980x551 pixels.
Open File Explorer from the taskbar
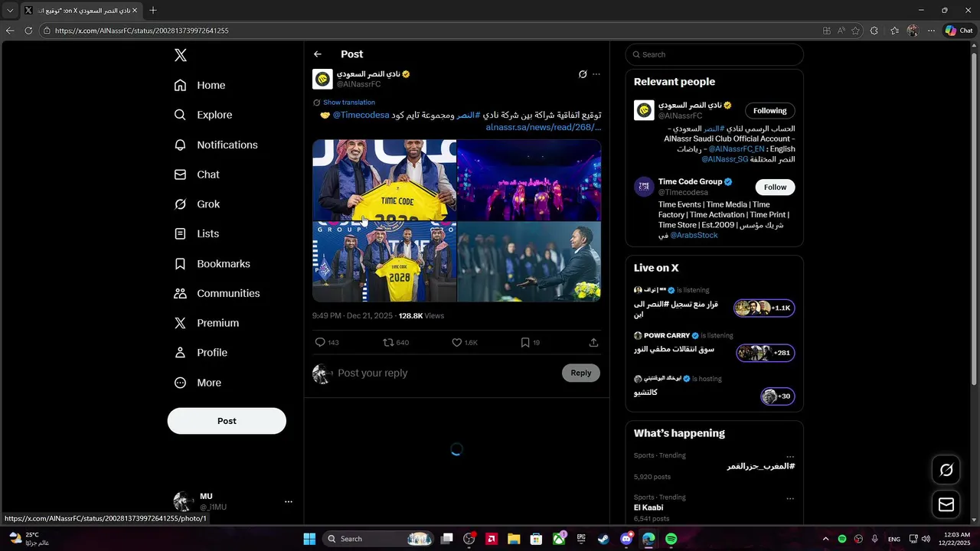tap(514, 539)
